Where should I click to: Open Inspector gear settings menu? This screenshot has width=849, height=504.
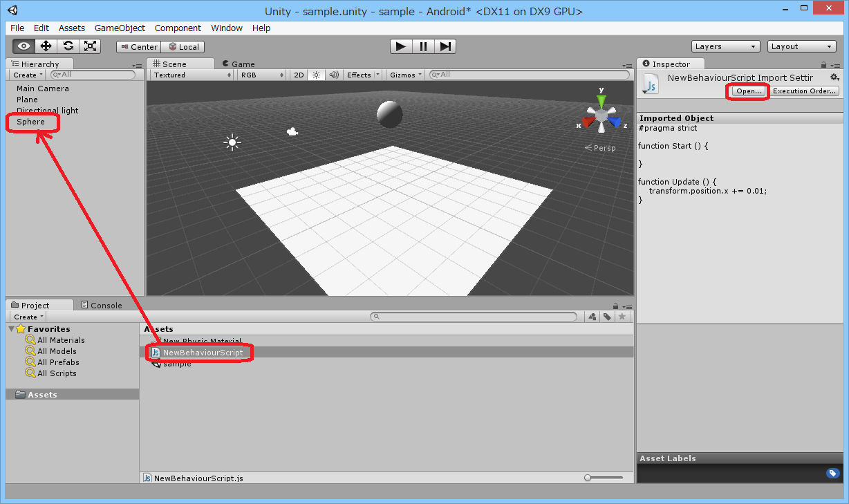834,77
